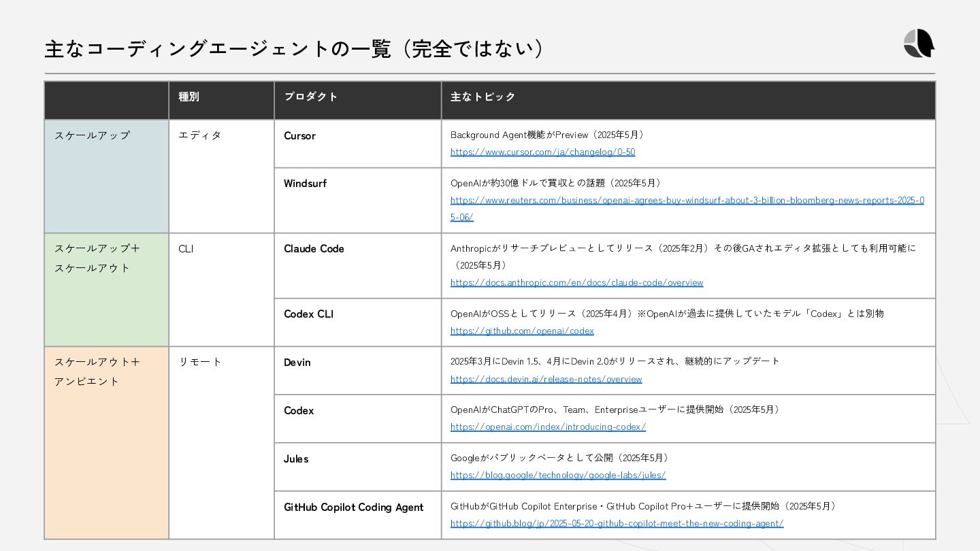Select the Codex product name in リモート rows
The height and width of the screenshot is (551, 980).
(299, 411)
